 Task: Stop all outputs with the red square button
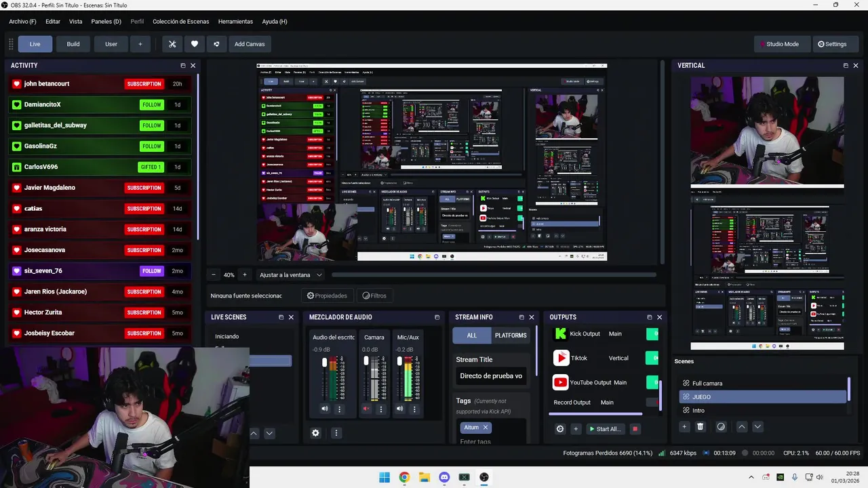(x=635, y=429)
